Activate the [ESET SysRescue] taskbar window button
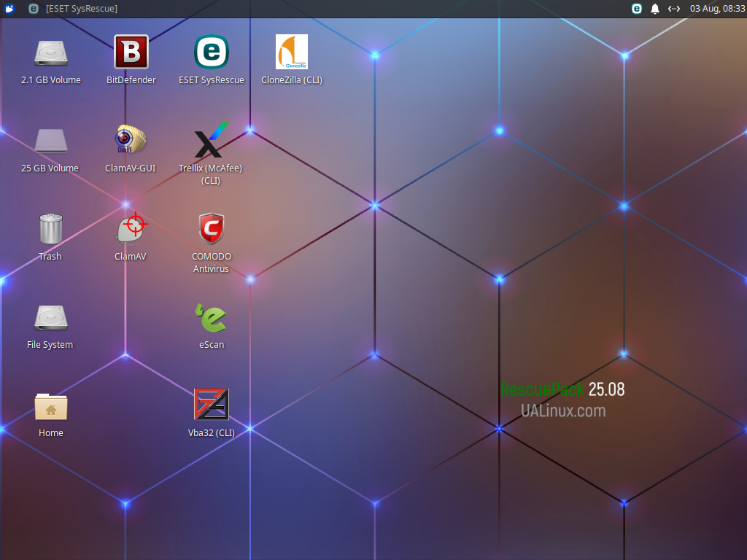Viewport: 747px width, 560px height. [73, 9]
